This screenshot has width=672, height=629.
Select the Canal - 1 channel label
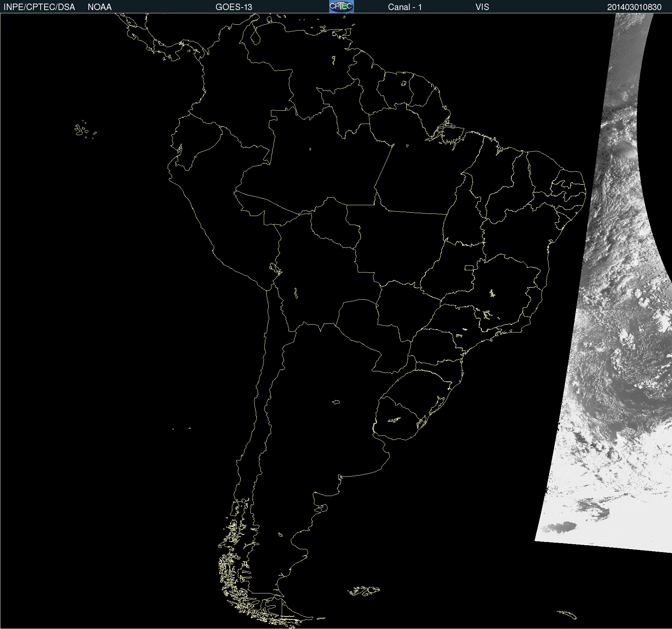click(405, 7)
